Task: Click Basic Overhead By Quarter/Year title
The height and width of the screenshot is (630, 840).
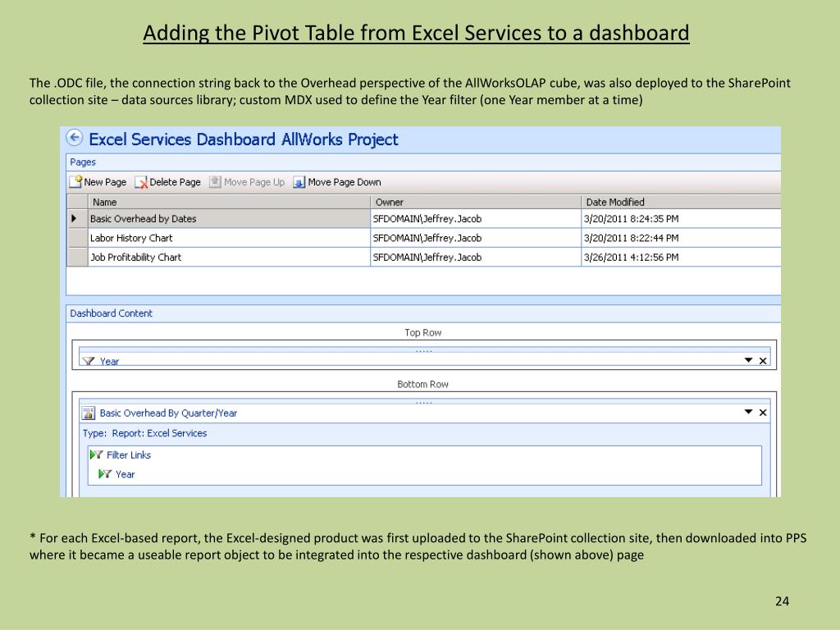Action: pos(168,413)
